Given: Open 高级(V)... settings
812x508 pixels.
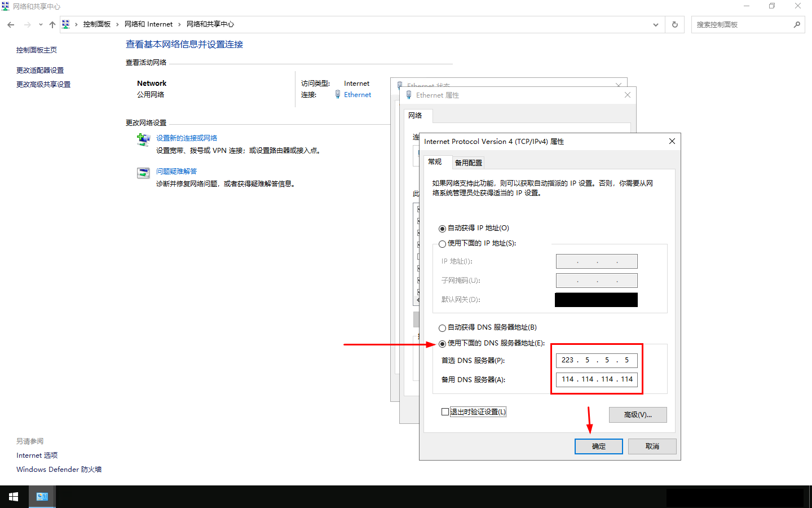Looking at the screenshot, I should pos(637,415).
